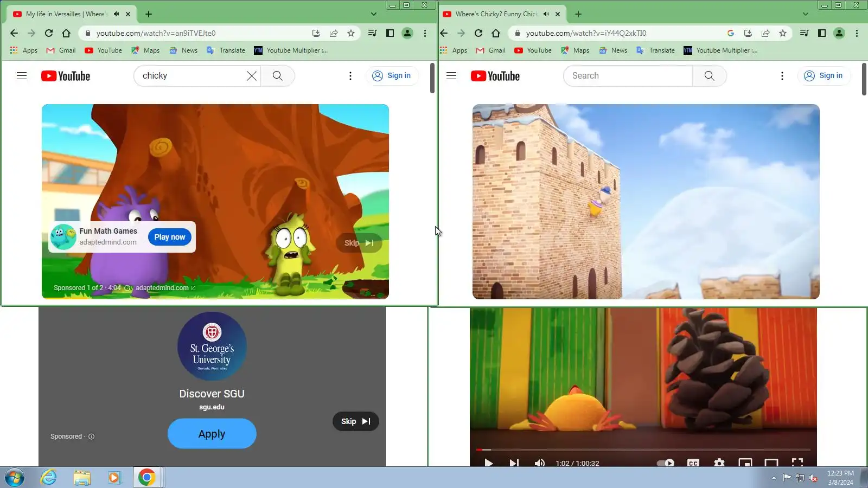The width and height of the screenshot is (868, 488).
Task: Toggle autoplay in the lower video player
Action: 666,463
